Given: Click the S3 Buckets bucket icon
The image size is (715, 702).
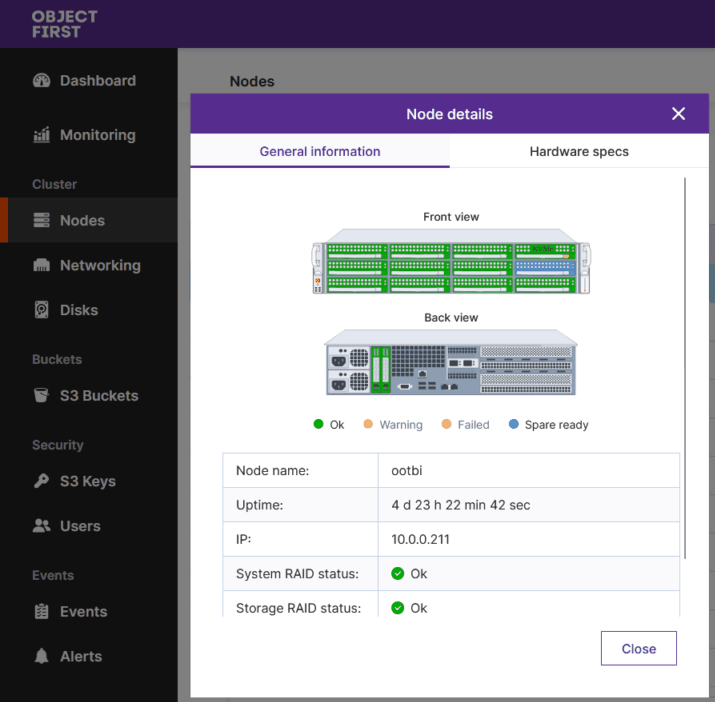Looking at the screenshot, I should pyautogui.click(x=41, y=395).
